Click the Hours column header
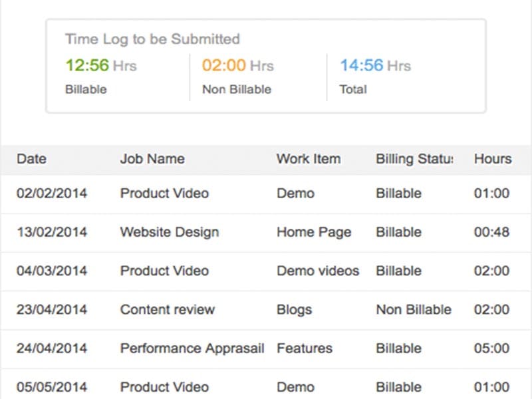This screenshot has width=532, height=399. [492, 159]
